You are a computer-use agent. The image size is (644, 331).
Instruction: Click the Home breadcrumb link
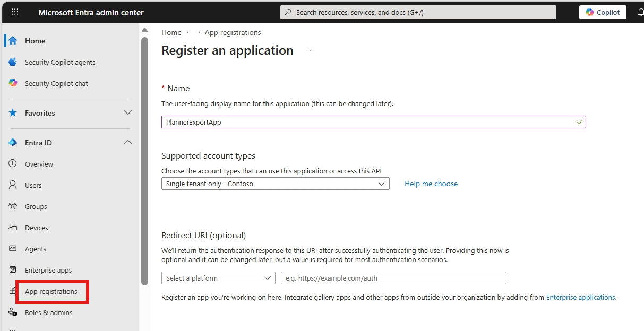point(171,32)
